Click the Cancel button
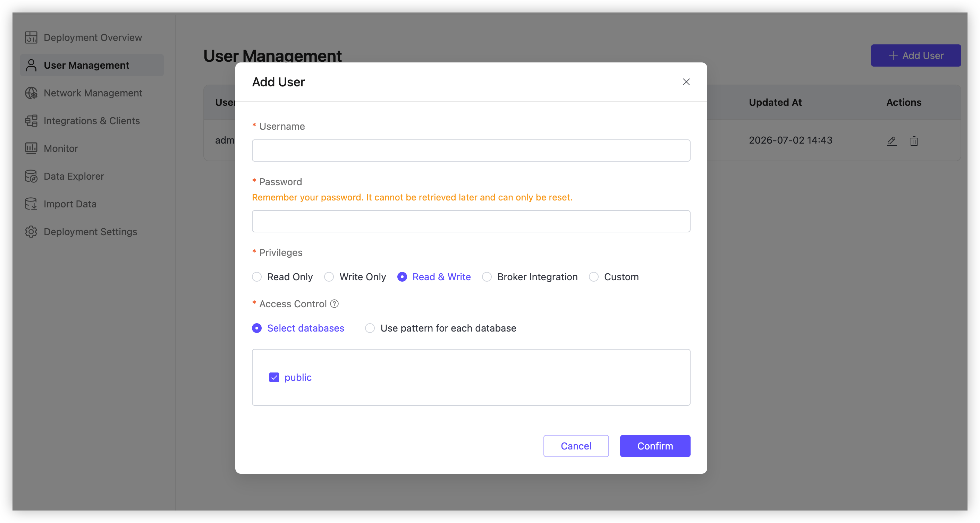Viewport: 980px width, 523px height. (576, 445)
